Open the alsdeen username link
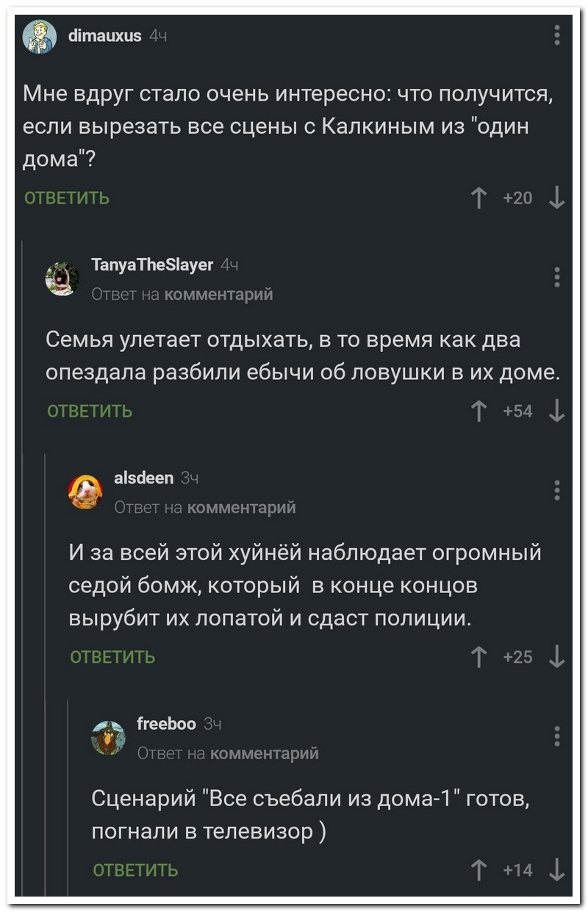This screenshot has width=588, height=912. (144, 478)
